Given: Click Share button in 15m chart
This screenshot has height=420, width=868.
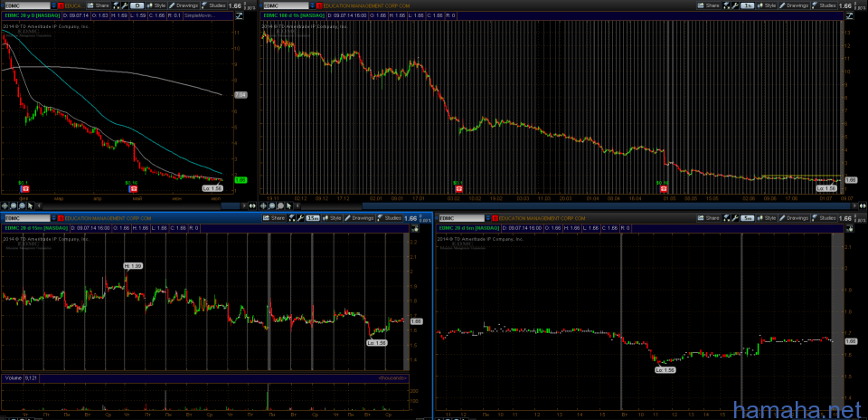Looking at the screenshot, I should tap(275, 218).
